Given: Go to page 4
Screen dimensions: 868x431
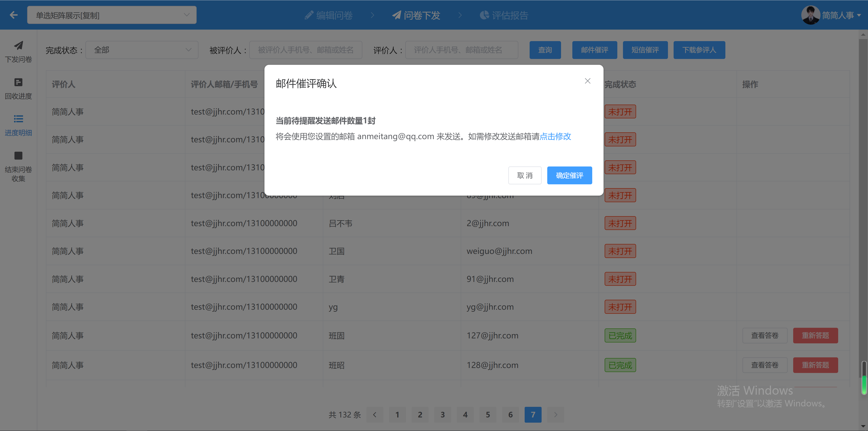Looking at the screenshot, I should click(x=465, y=415).
